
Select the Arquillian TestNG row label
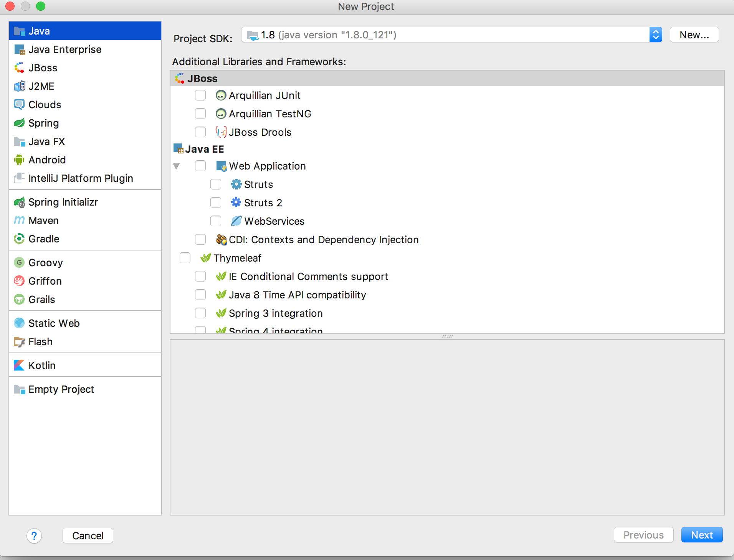[270, 114]
